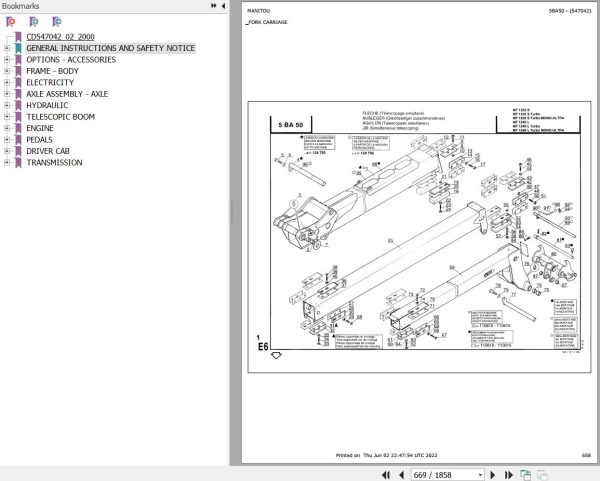Open page number dropdown arrow
This screenshot has width=600, height=481.
click(x=480, y=475)
